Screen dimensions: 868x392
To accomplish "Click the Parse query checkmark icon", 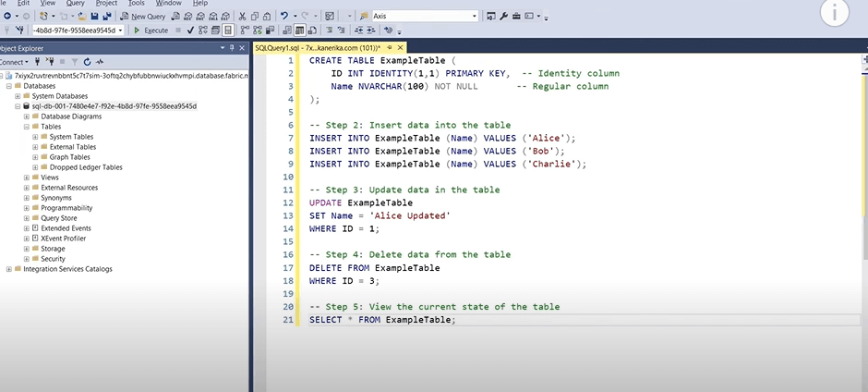I will [x=190, y=31].
